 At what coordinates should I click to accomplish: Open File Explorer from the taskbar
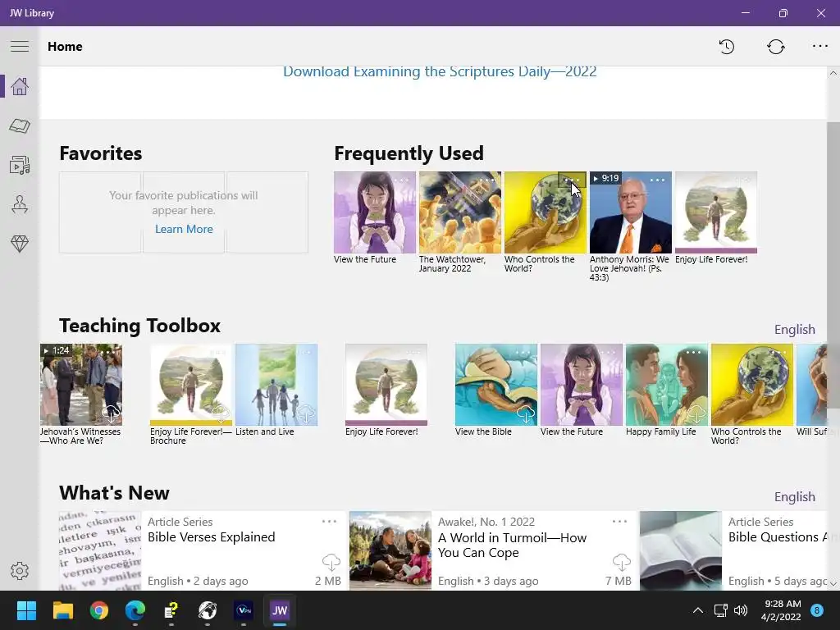click(62, 610)
